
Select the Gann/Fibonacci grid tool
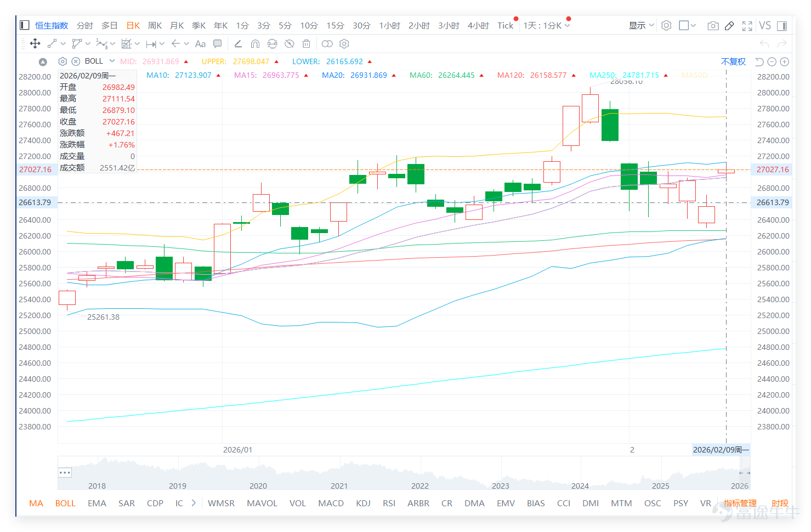tap(126, 43)
